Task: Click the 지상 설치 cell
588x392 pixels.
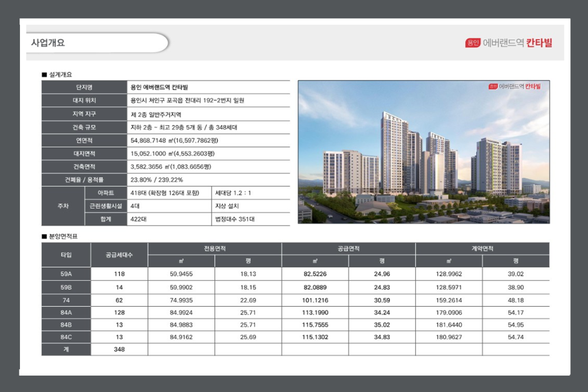Action: (251, 206)
